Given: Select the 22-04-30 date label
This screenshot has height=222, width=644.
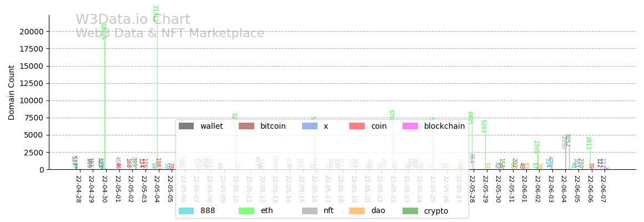Looking at the screenshot, I should click(x=105, y=189).
